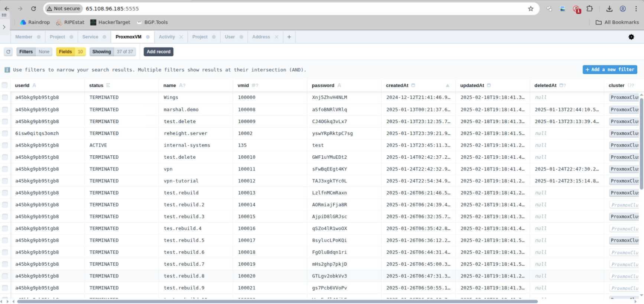Close the Activity tab with X

(x=181, y=37)
